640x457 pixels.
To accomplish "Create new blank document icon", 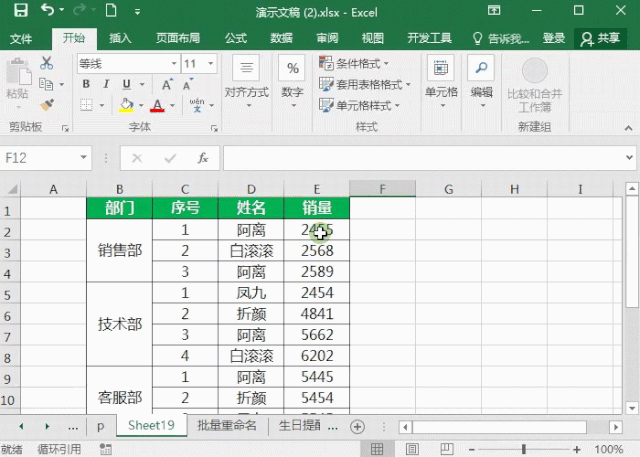I will click(x=111, y=10).
